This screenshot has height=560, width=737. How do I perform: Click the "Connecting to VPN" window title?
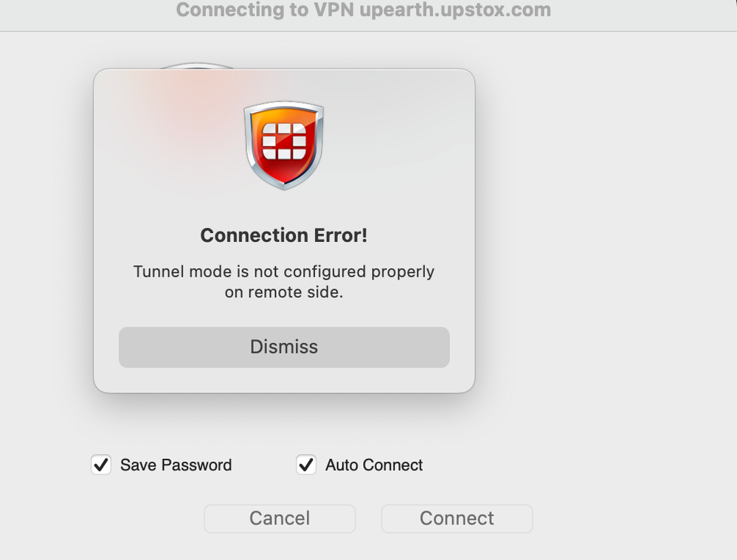[x=265, y=10]
